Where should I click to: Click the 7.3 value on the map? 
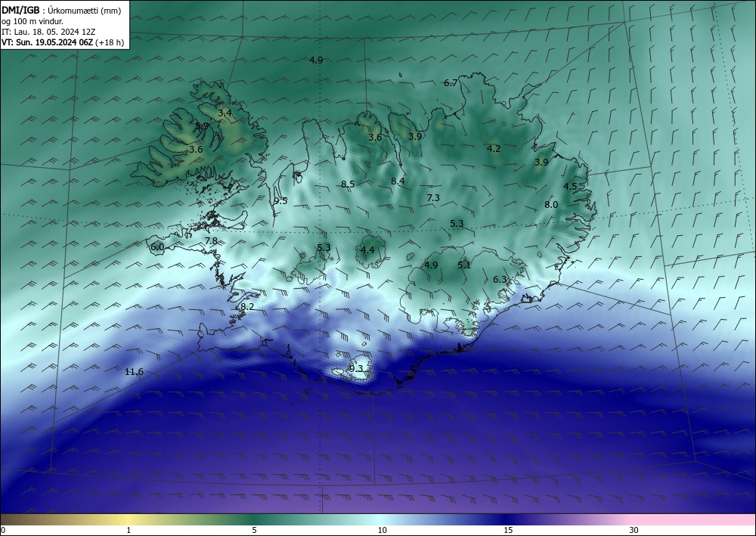(x=433, y=197)
